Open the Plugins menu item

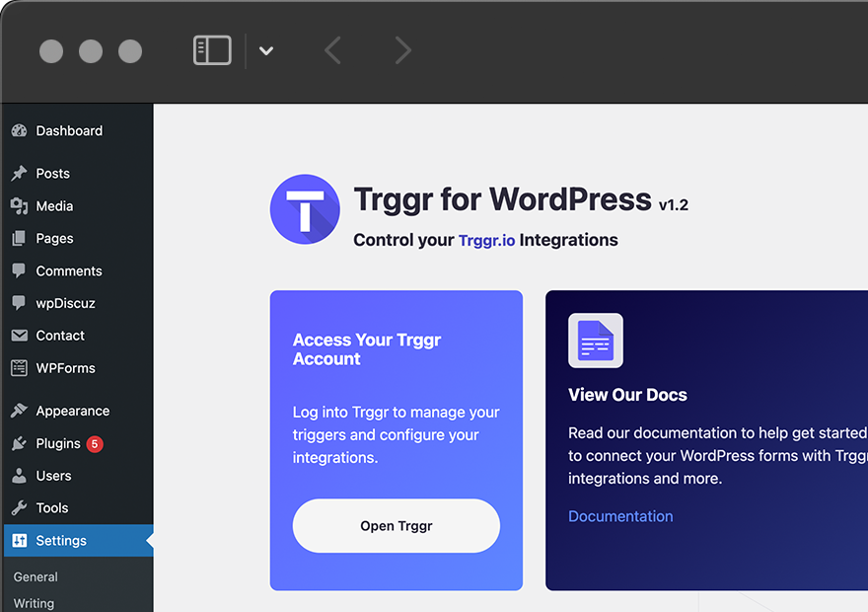coord(77,443)
